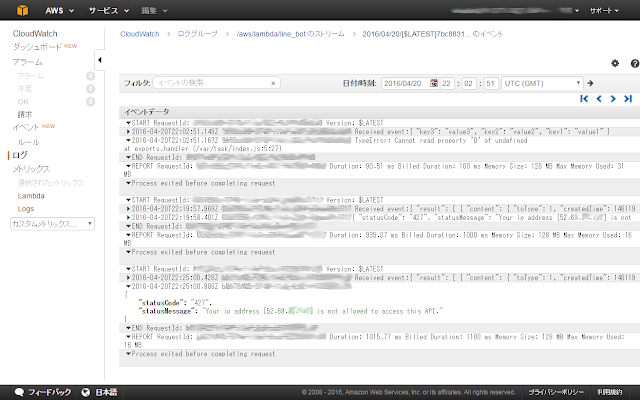Click フィードバック in footer
Screen dimensions: 640x400
pos(49,393)
